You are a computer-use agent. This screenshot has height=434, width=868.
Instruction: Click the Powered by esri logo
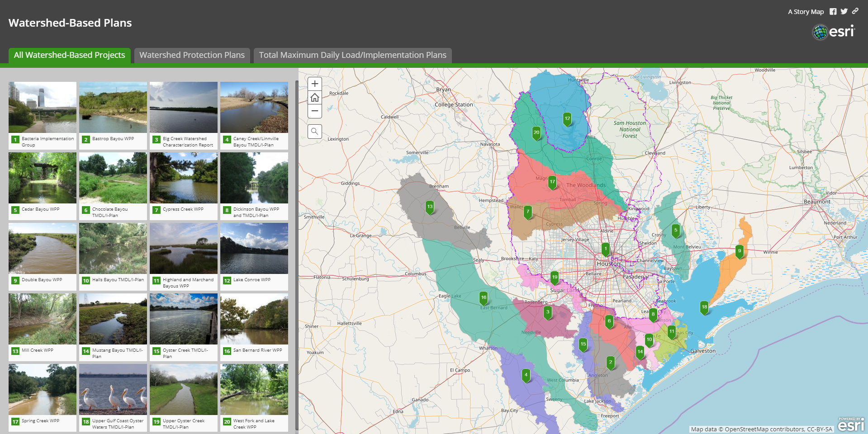point(851,425)
